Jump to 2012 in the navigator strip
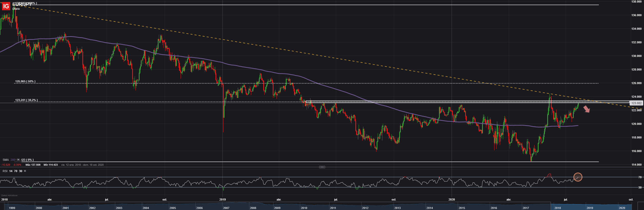The width and height of the screenshot is (644, 210). tap(365, 208)
